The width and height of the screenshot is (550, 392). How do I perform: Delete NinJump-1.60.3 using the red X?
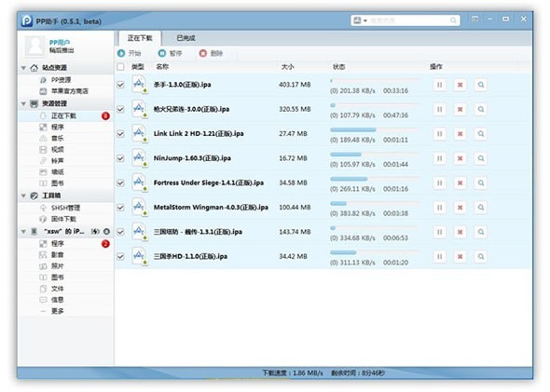[x=460, y=158]
